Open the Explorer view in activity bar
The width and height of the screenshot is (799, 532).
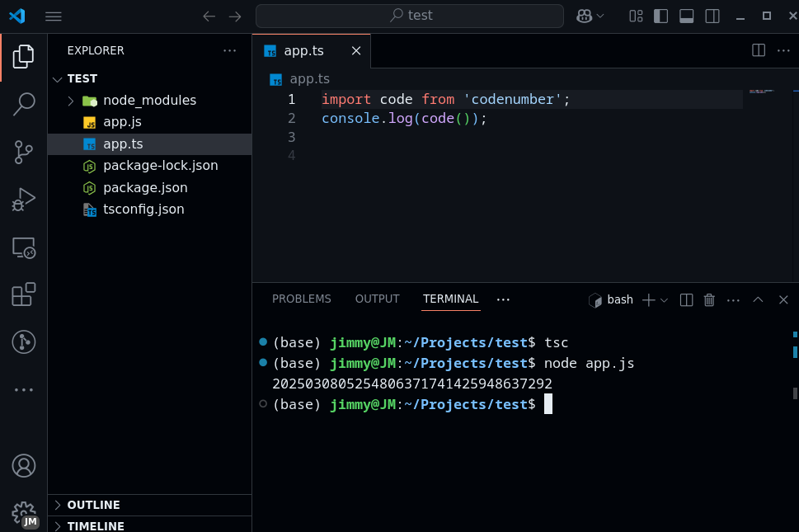coord(23,57)
